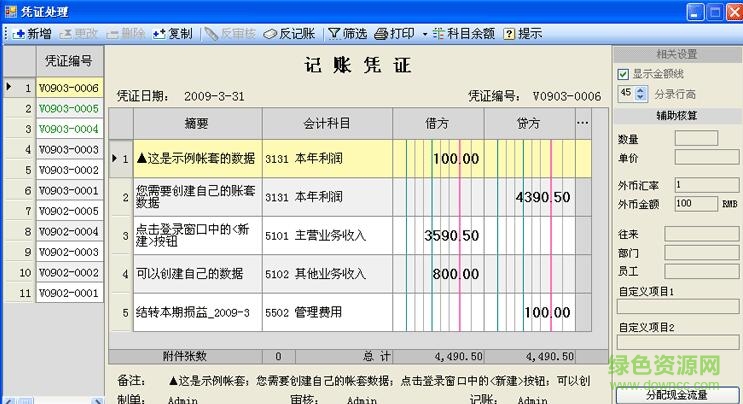Select voucher V0902-0004 in the list
The height and width of the screenshot is (404, 743).
point(69,232)
